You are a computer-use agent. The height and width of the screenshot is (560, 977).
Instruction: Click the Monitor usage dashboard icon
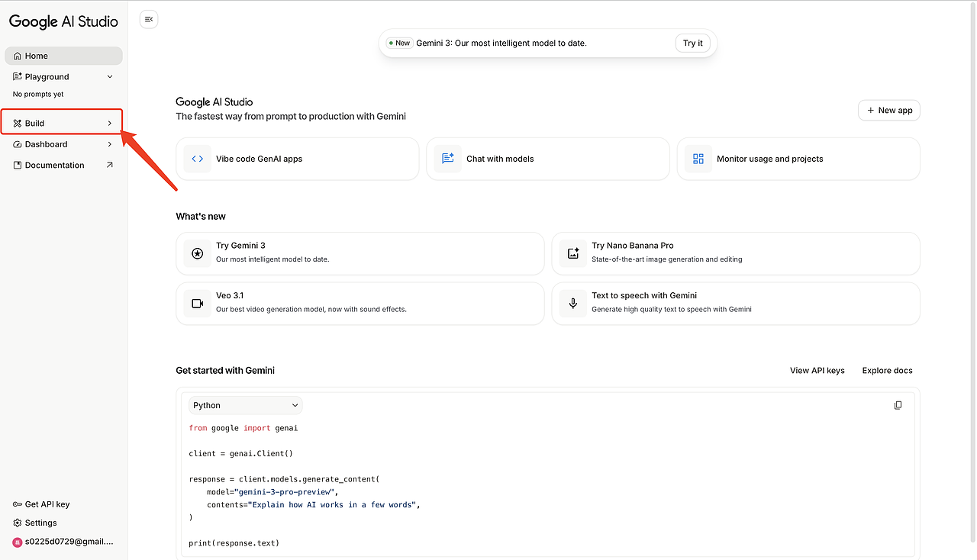click(x=698, y=159)
